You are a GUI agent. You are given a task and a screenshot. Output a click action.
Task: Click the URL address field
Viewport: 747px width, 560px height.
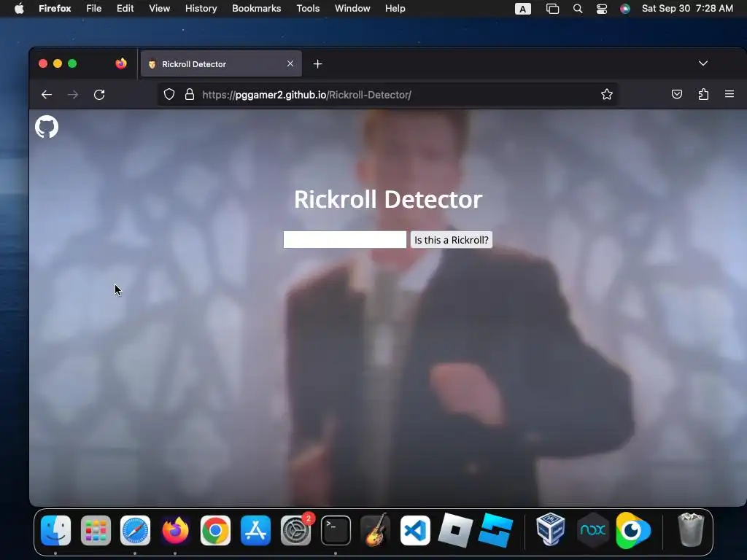pyautogui.click(x=388, y=95)
